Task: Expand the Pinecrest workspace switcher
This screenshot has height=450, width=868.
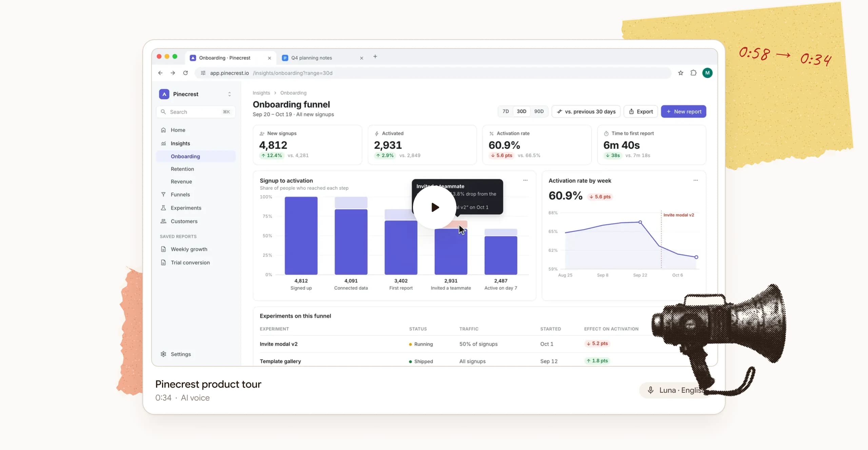Action: click(230, 94)
